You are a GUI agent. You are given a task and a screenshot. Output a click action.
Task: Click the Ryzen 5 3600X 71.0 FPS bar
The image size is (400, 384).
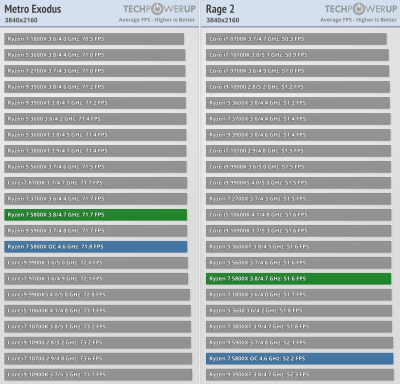(x=95, y=55)
